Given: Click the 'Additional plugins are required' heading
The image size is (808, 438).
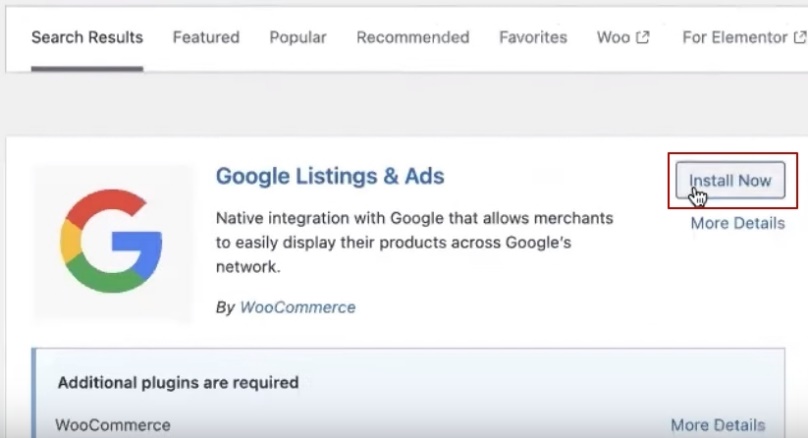Looking at the screenshot, I should (178, 382).
